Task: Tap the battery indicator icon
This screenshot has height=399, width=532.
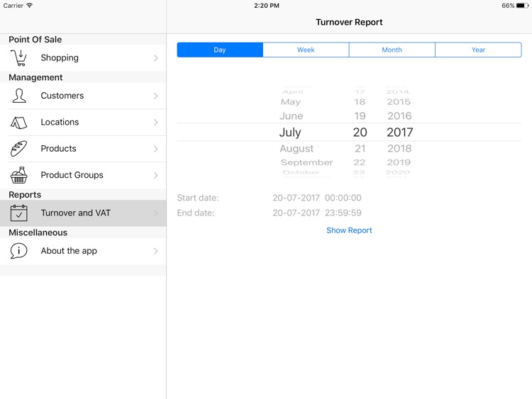Action: pyautogui.click(x=522, y=6)
